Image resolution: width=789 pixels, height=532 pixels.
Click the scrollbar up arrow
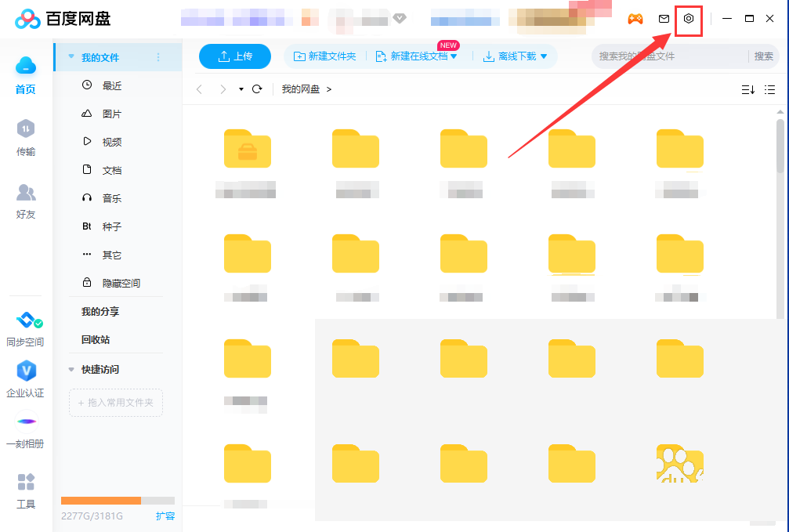(x=780, y=112)
